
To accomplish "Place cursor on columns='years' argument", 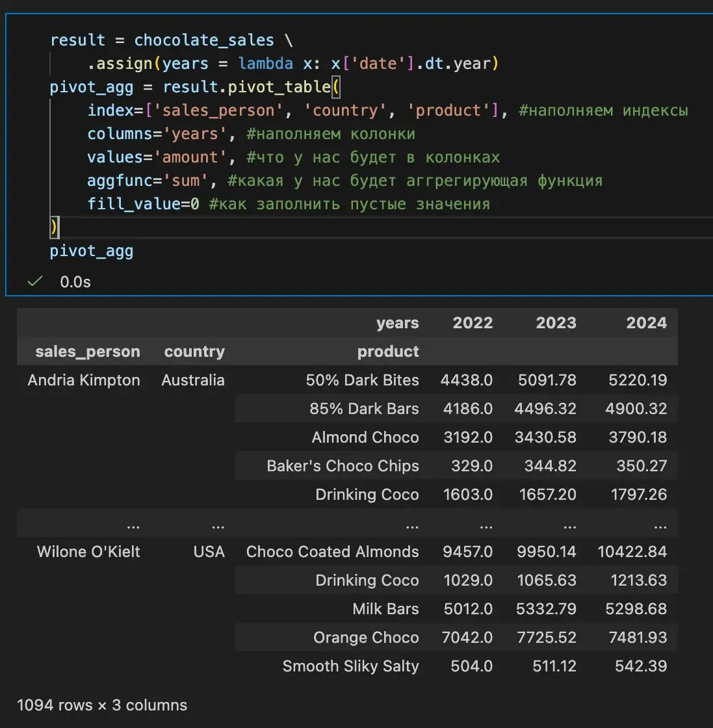I will (157, 134).
